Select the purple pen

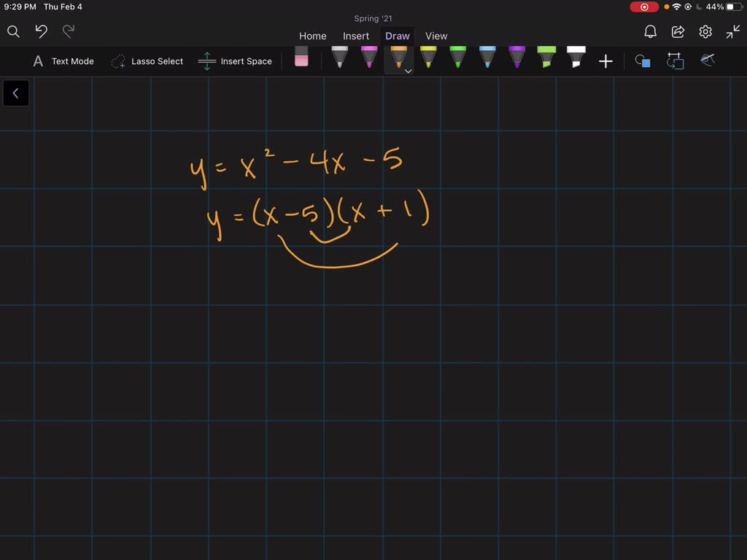pos(516,58)
